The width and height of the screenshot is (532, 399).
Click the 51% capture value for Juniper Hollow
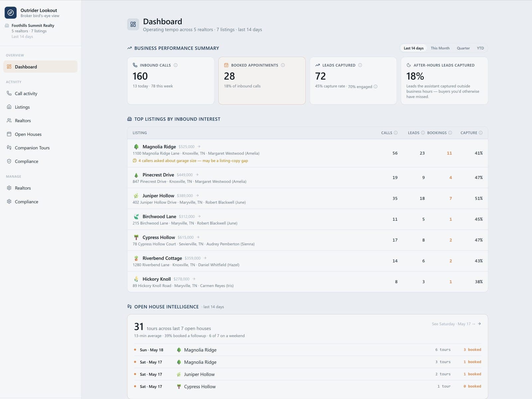coord(478,198)
